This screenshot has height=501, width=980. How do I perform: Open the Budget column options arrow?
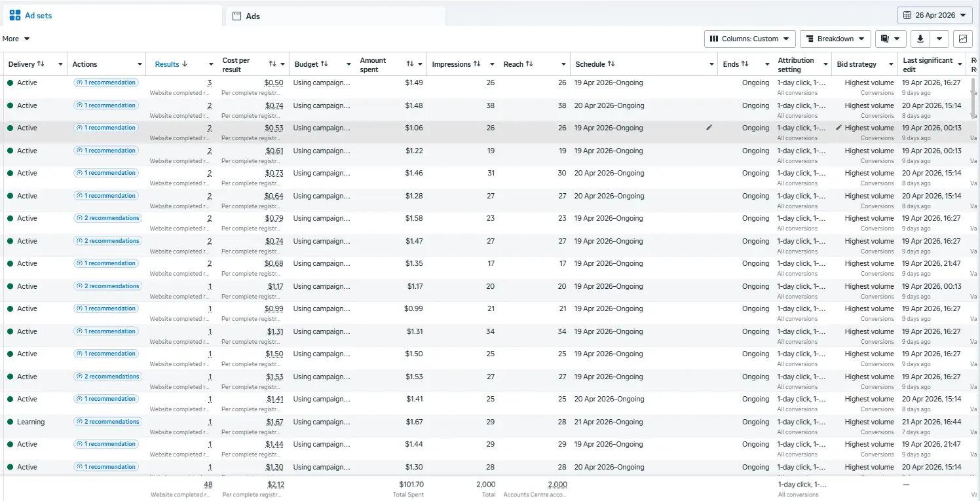(349, 64)
